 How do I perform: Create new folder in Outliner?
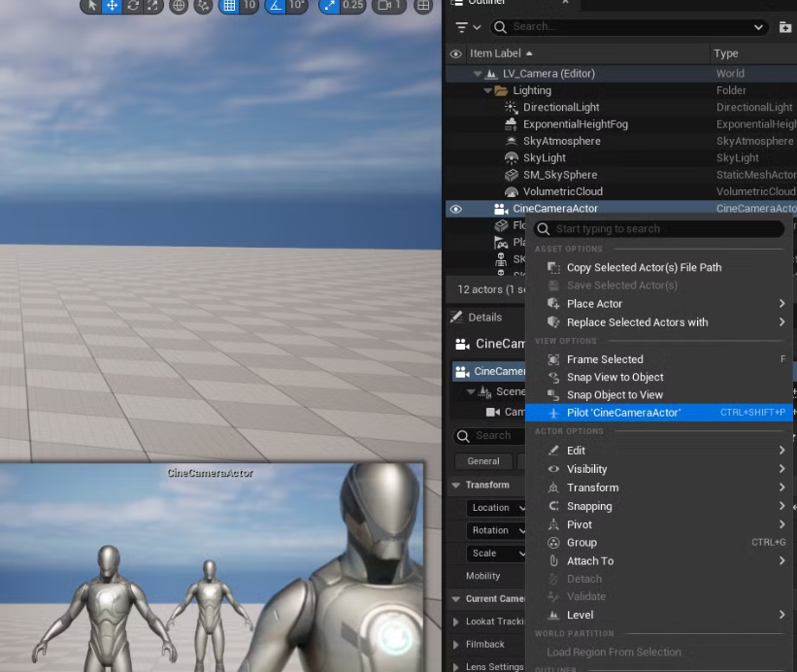click(784, 27)
